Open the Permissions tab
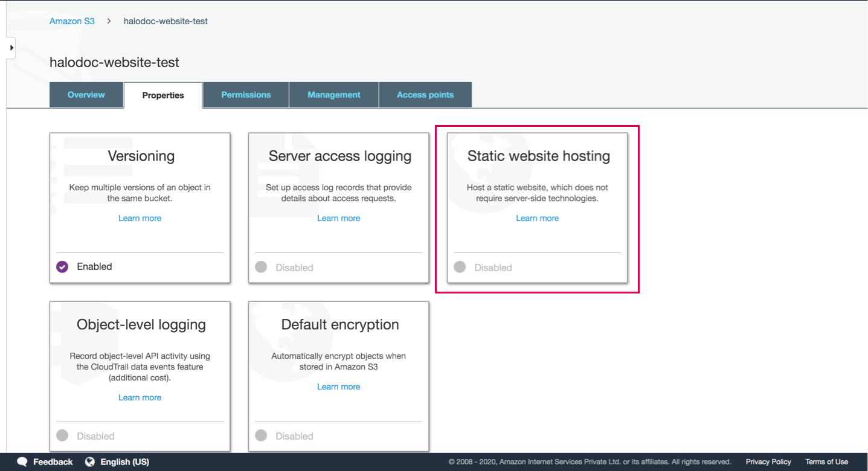This screenshot has width=868, height=471. (246, 95)
